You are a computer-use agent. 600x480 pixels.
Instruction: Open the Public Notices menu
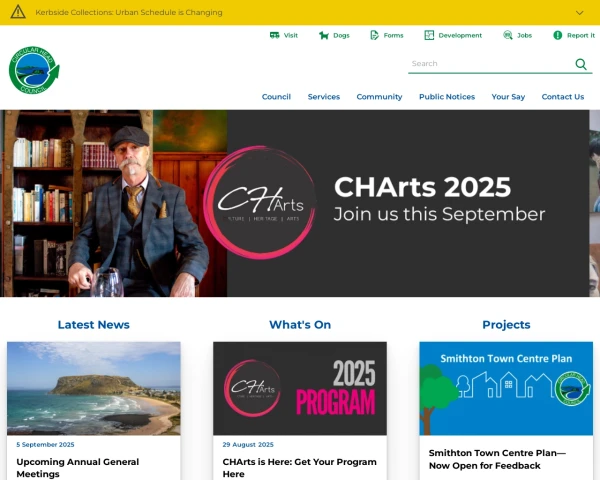pyautogui.click(x=447, y=97)
